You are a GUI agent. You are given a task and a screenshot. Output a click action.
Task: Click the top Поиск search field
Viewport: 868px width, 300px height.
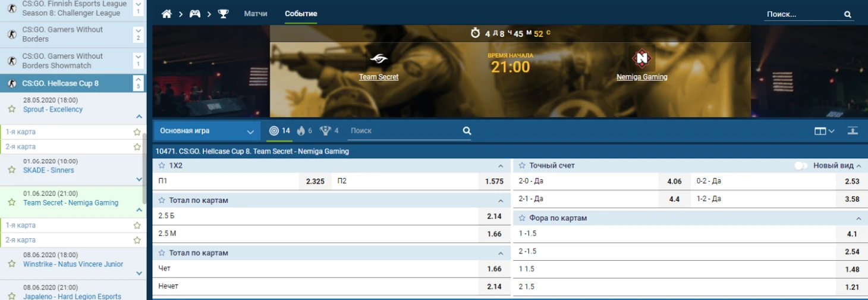click(803, 14)
